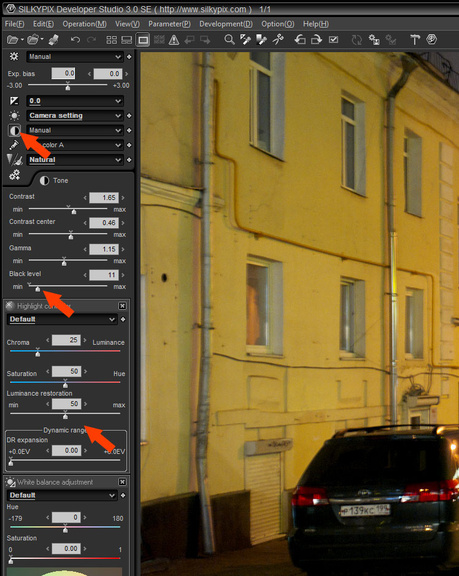Screen dimensions: 459x576
Task: Click the exposure bias sun icon
Action: tap(14, 56)
